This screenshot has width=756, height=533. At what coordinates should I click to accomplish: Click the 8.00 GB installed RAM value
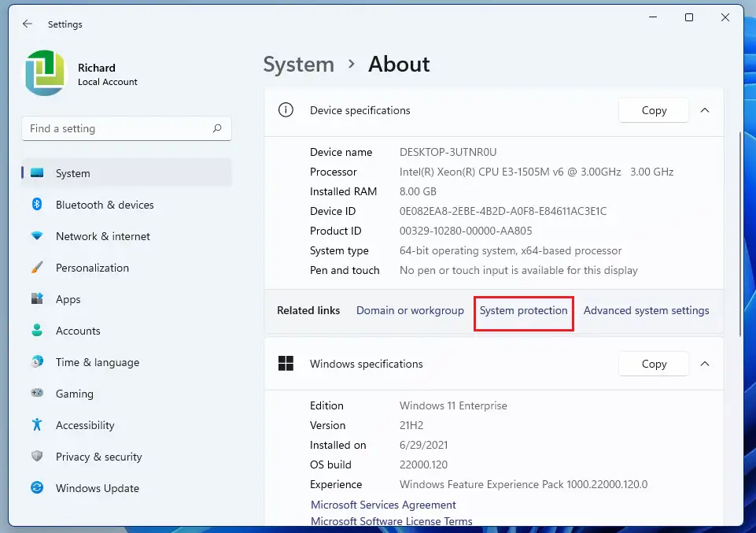click(x=418, y=191)
